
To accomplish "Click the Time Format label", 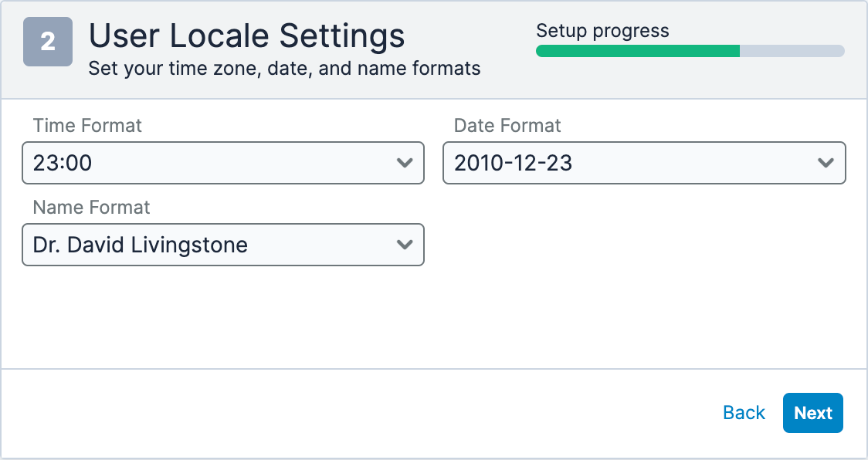I will click(x=87, y=125).
